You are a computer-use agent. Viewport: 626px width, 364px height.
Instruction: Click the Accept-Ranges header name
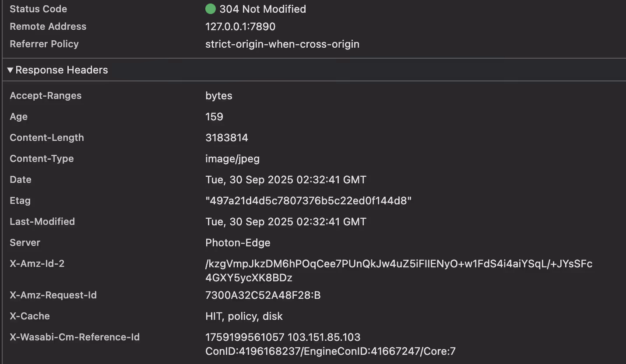click(46, 95)
